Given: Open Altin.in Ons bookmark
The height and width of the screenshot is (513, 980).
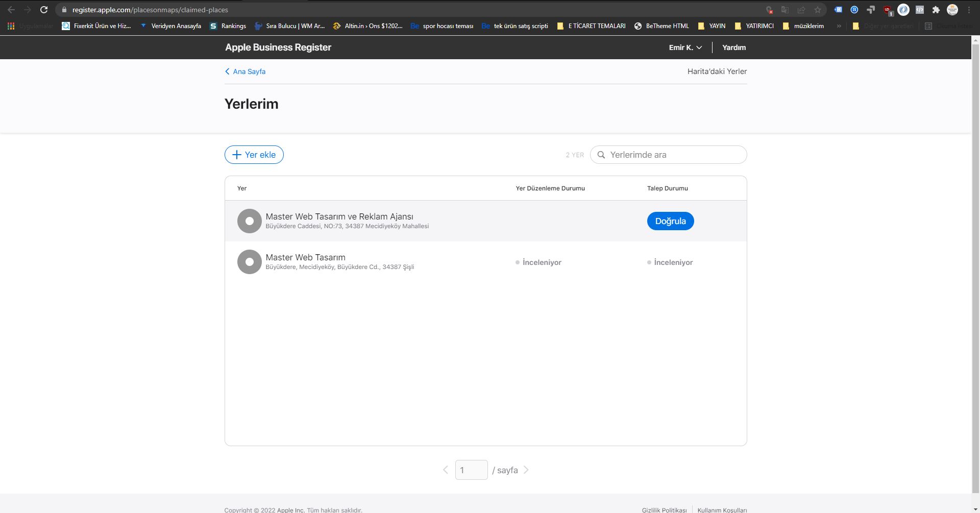Looking at the screenshot, I should tap(367, 26).
